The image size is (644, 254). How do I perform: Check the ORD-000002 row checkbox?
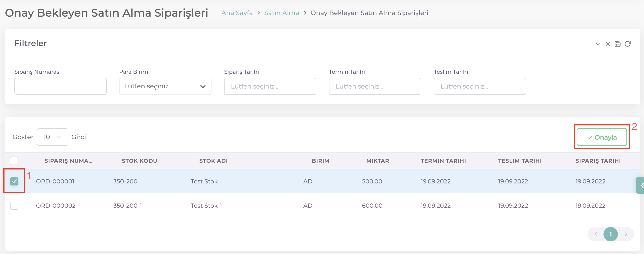(x=14, y=205)
